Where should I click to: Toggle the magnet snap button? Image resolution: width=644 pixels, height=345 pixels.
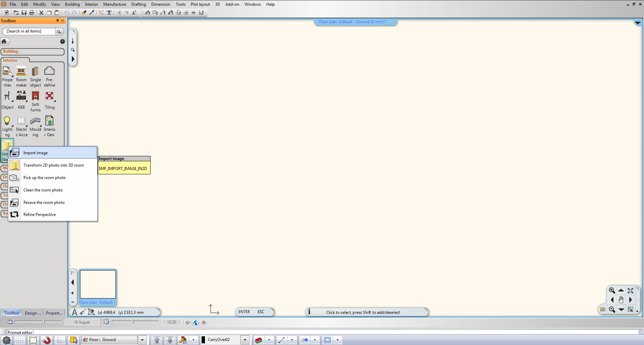[x=47, y=340]
